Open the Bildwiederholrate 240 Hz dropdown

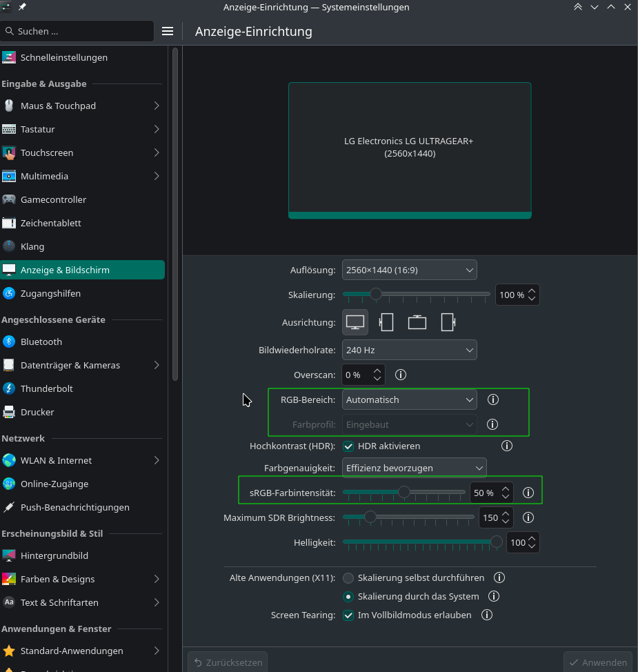[x=409, y=350]
